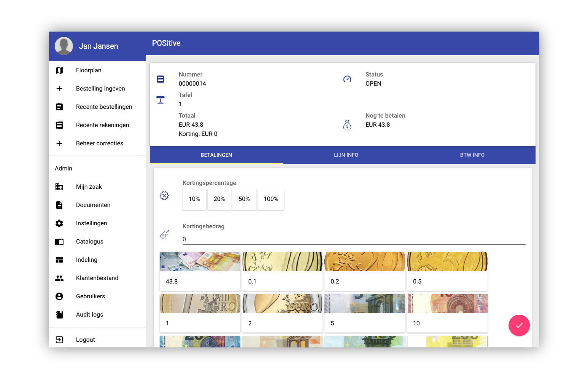Pick the 10 euro banknote tile
This screenshot has width=588, height=379.
coord(447,314)
